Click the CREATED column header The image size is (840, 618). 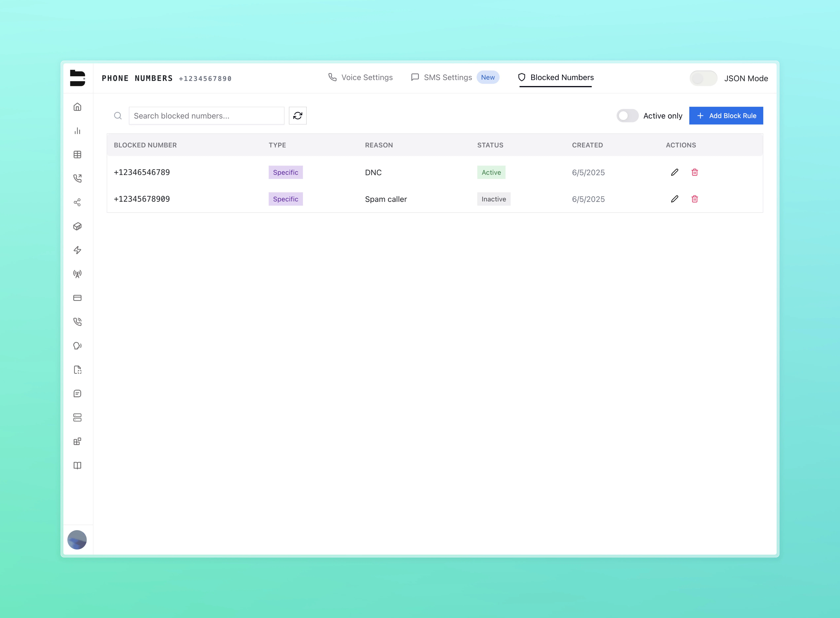tap(587, 145)
